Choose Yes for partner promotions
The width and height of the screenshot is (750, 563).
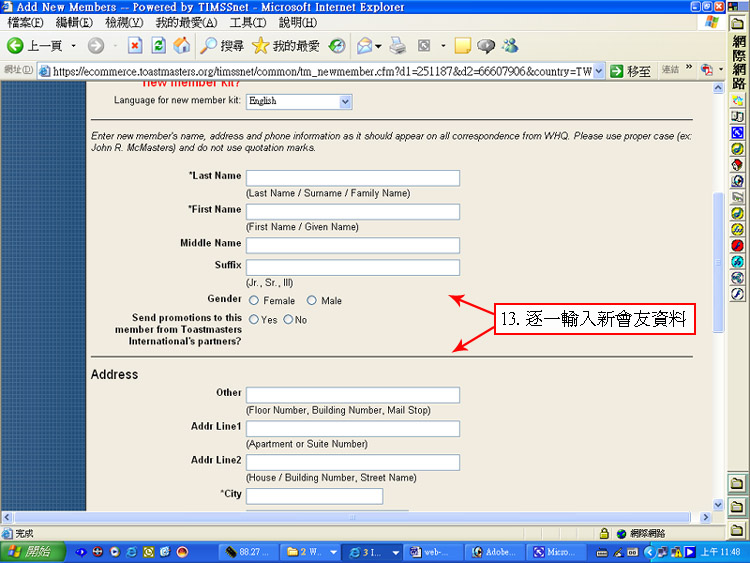(x=254, y=320)
